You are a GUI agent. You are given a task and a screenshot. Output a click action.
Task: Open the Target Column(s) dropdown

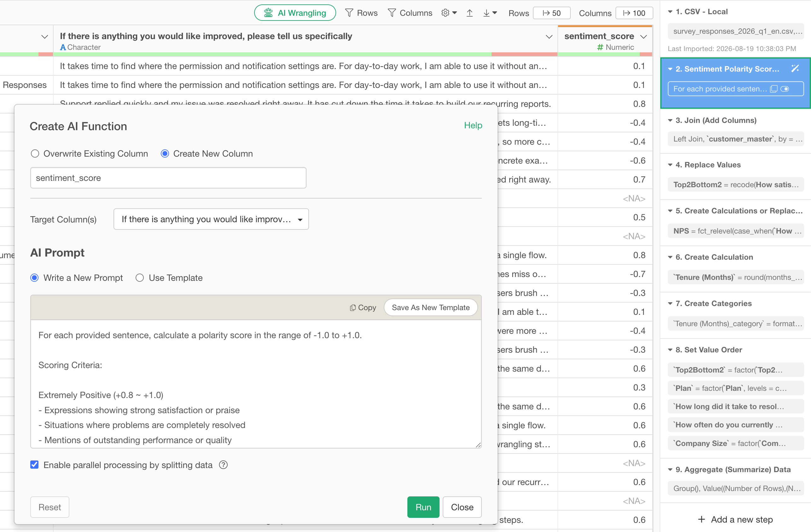click(x=211, y=219)
